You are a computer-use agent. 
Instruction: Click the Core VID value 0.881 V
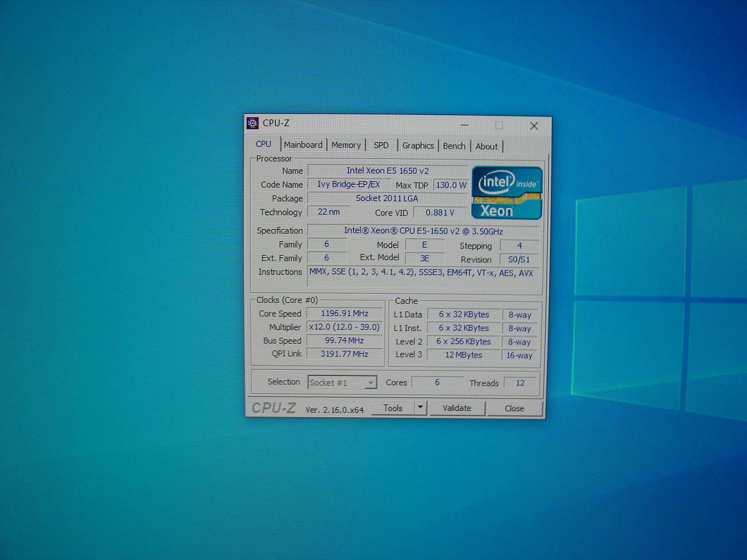pyautogui.click(x=440, y=213)
